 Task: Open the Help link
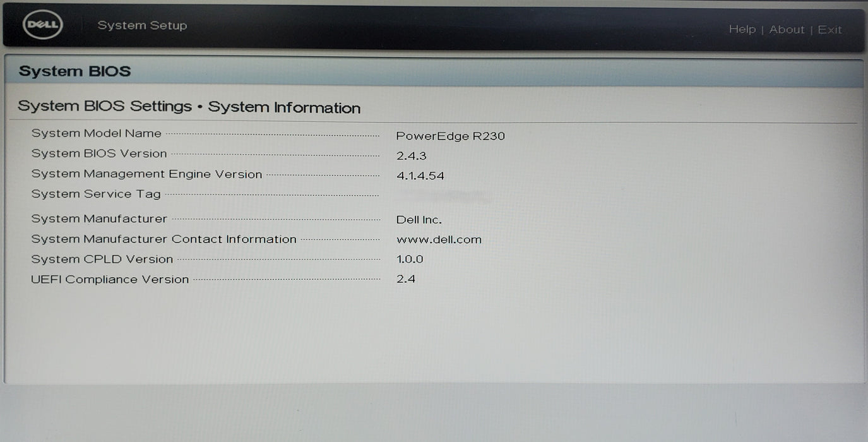point(742,29)
